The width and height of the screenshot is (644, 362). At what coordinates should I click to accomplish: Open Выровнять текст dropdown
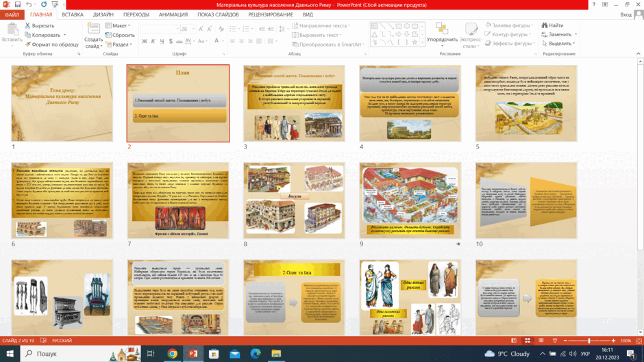coord(316,35)
